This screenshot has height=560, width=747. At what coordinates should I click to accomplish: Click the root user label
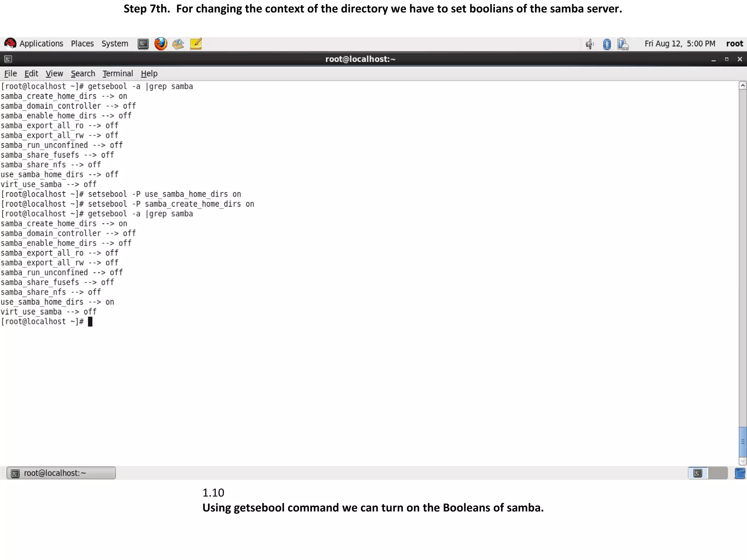coord(734,44)
